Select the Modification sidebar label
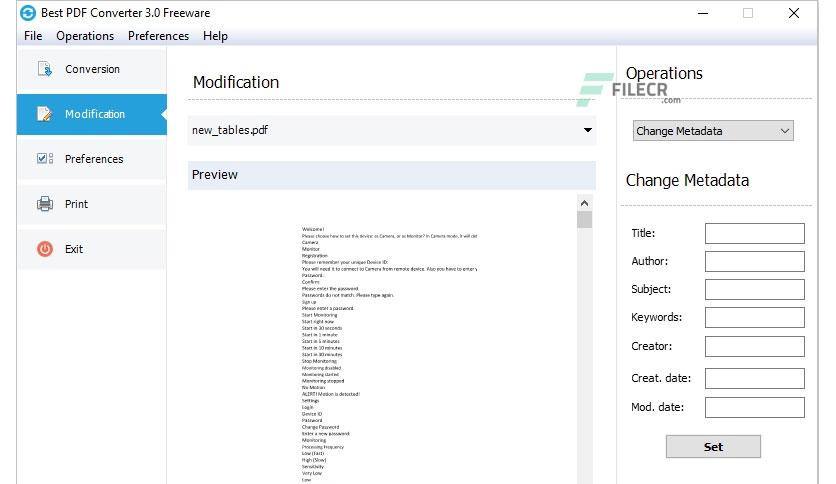The width and height of the screenshot is (836, 484). 95,114
